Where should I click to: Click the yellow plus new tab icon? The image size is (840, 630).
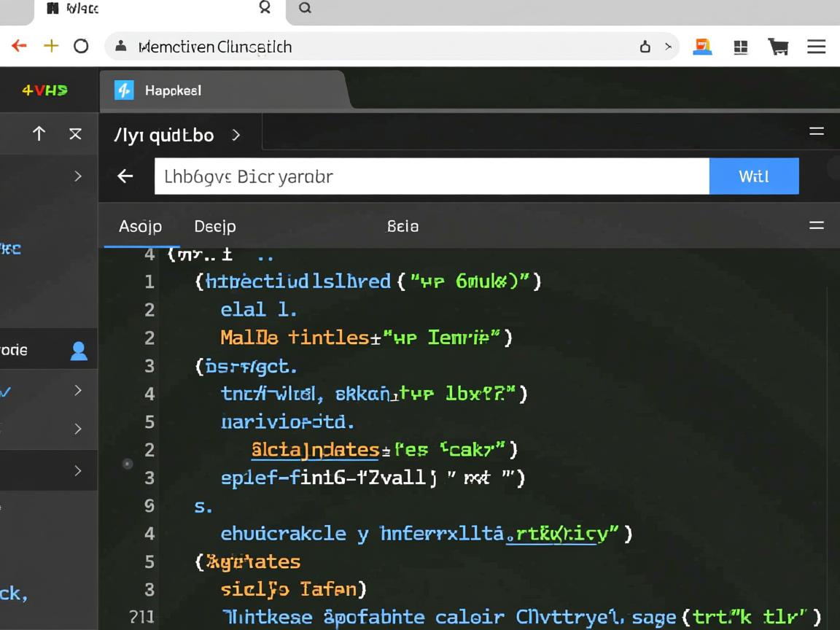pos(51,47)
